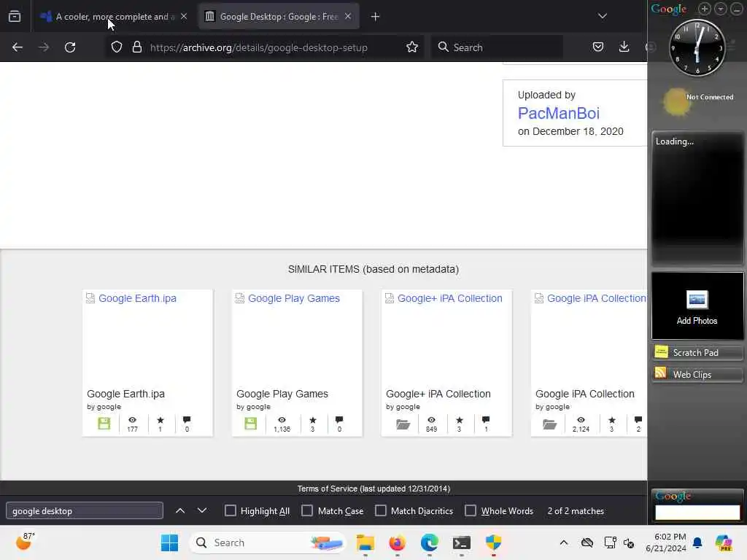Image resolution: width=747 pixels, height=560 pixels.
Task: Click the weather gadget sun icon
Action: 676,101
